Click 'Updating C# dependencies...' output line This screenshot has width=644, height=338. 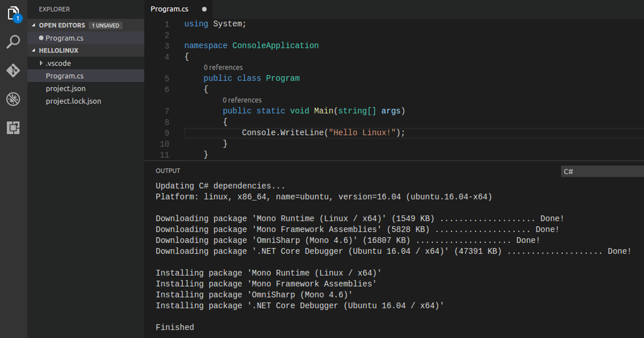pos(220,186)
